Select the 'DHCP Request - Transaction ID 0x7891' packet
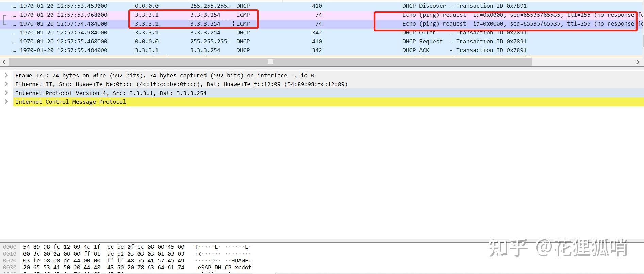This screenshot has height=274, width=644. tap(321, 41)
